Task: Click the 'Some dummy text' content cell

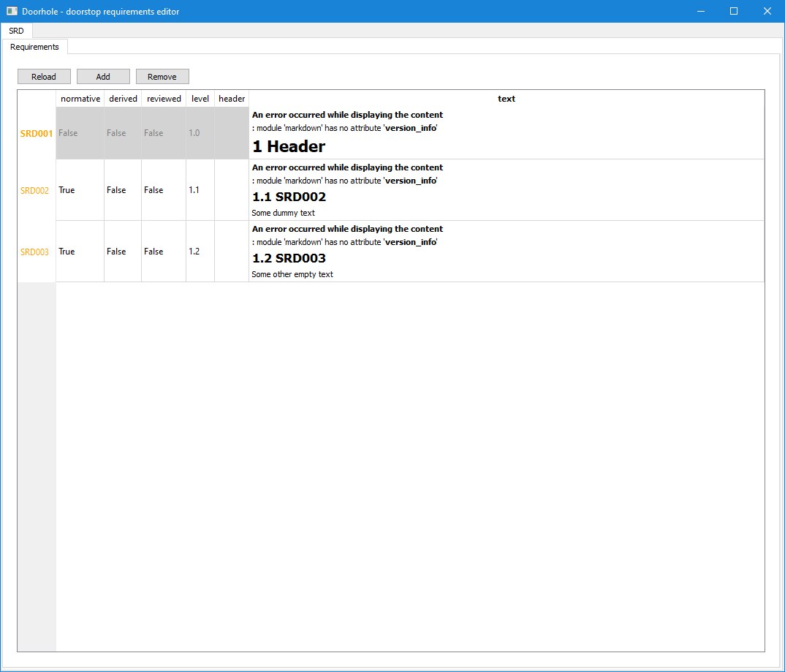Action: pos(284,213)
